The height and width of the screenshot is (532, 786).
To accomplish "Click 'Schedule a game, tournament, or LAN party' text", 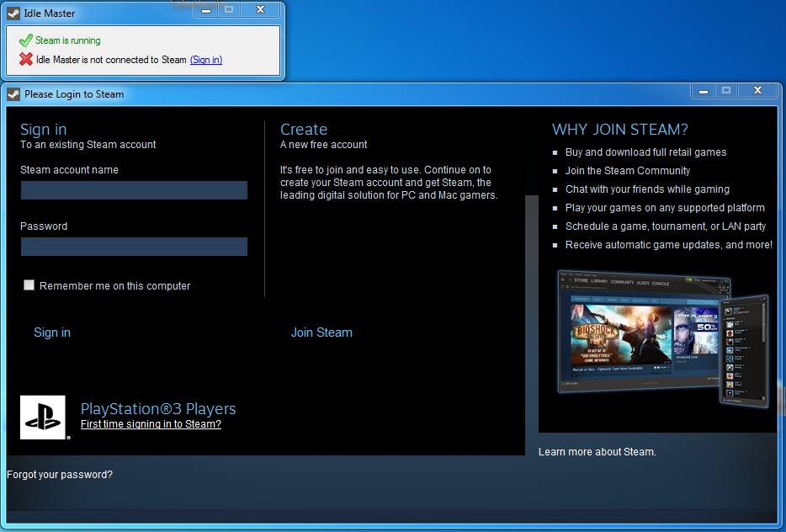I will point(666,226).
